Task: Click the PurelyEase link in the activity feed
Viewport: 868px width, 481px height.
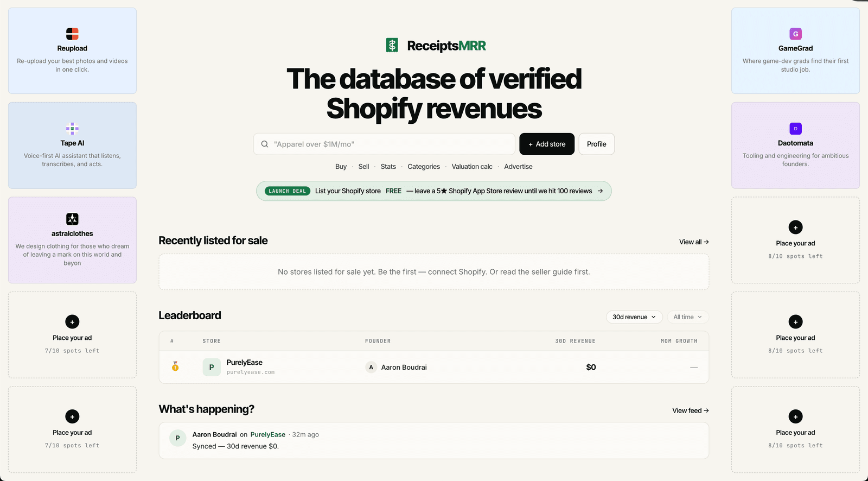Action: pos(268,434)
